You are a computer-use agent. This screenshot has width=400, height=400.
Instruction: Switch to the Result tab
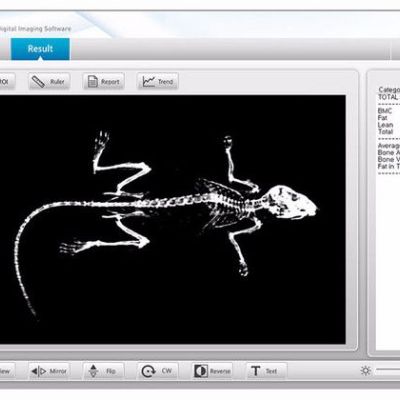tap(40, 49)
